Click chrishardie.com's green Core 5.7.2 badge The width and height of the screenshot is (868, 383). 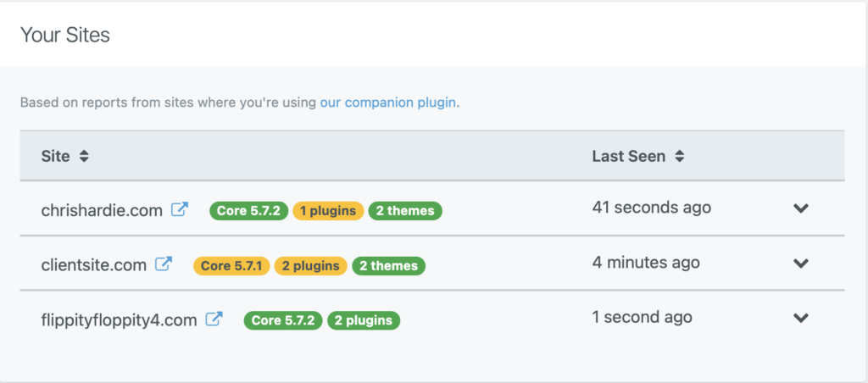pos(248,211)
